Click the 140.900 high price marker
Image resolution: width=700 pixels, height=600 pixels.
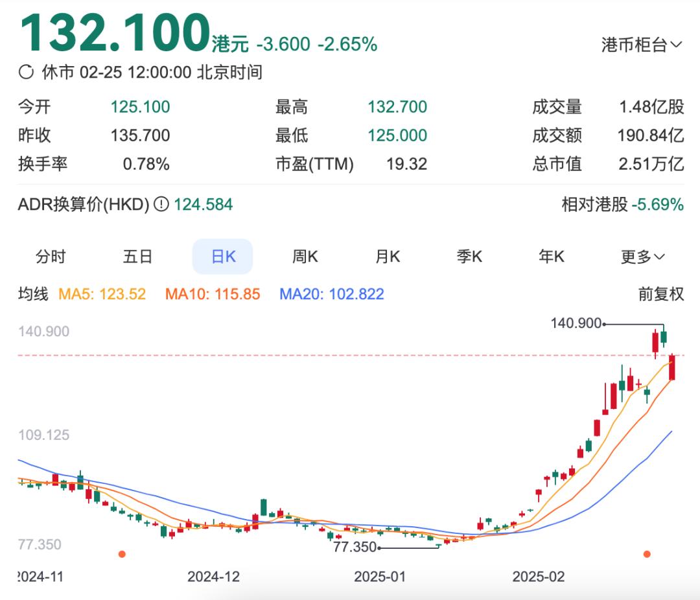576,323
